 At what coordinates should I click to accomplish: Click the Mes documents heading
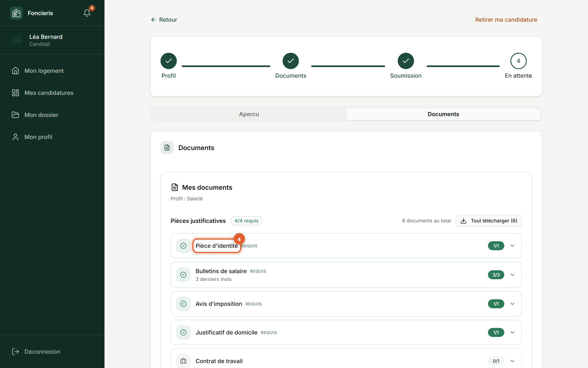tap(207, 187)
